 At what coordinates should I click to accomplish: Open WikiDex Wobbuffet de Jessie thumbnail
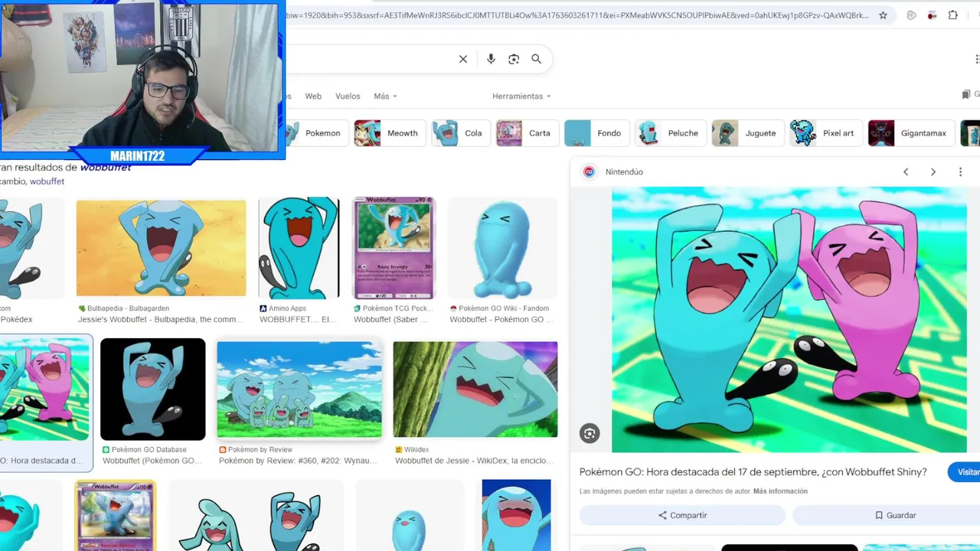475,389
